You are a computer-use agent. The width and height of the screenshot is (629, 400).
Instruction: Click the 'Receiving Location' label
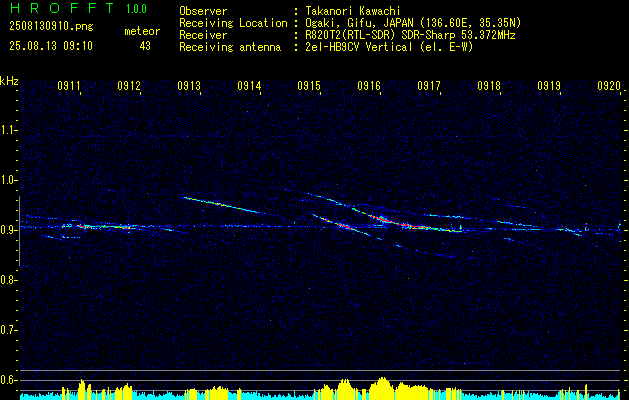[233, 23]
